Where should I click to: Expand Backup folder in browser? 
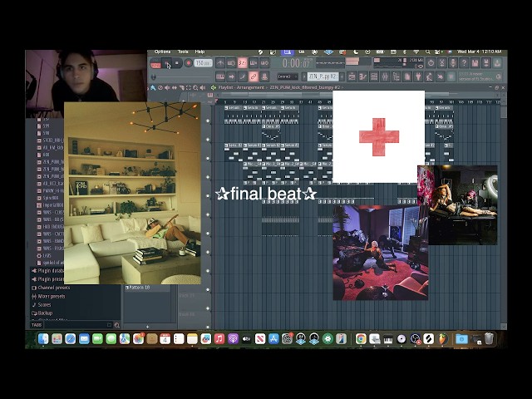pyautogui.click(x=42, y=313)
